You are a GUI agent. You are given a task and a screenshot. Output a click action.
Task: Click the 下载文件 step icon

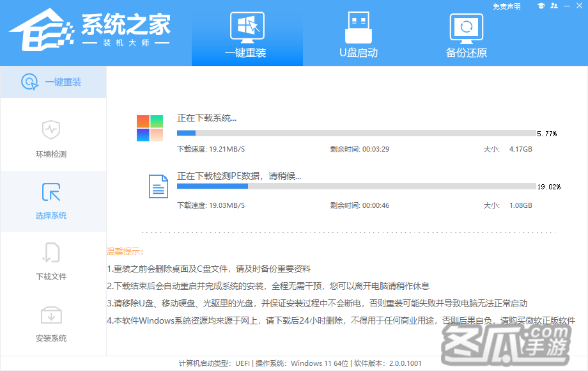(51, 253)
